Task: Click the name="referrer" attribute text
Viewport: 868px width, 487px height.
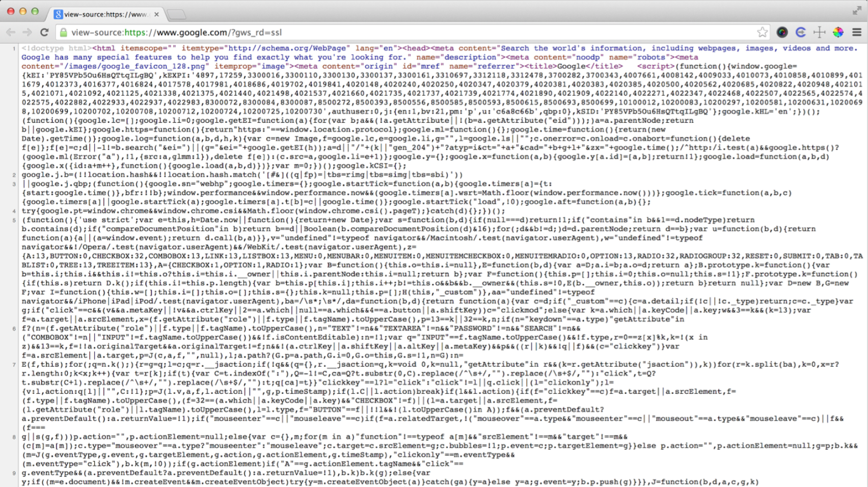Action: click(x=484, y=66)
